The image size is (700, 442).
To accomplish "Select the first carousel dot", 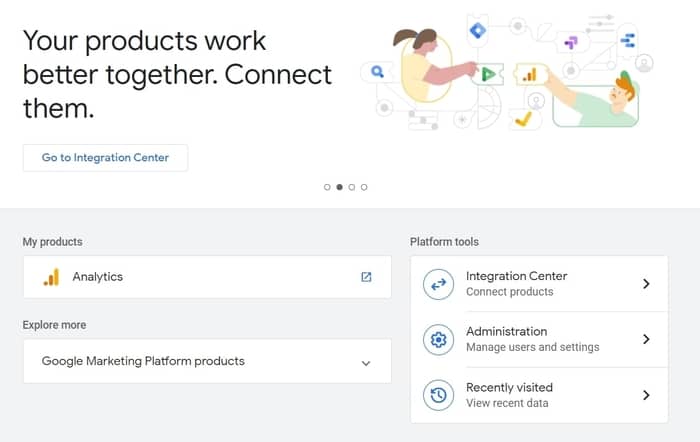I will coord(327,187).
